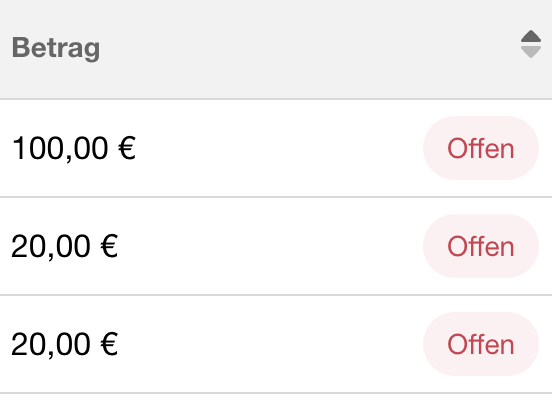This screenshot has height=402, width=552.
Task: Select the 100,00 € amount
Action: 74,149
